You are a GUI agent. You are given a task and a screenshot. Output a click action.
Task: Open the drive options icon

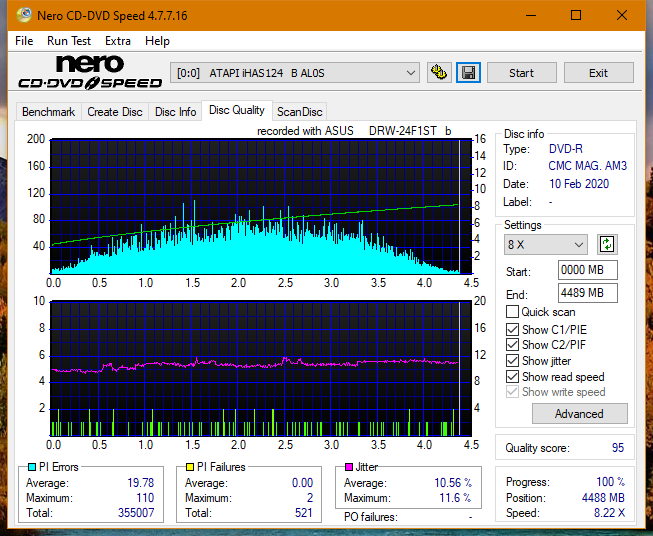tap(439, 73)
